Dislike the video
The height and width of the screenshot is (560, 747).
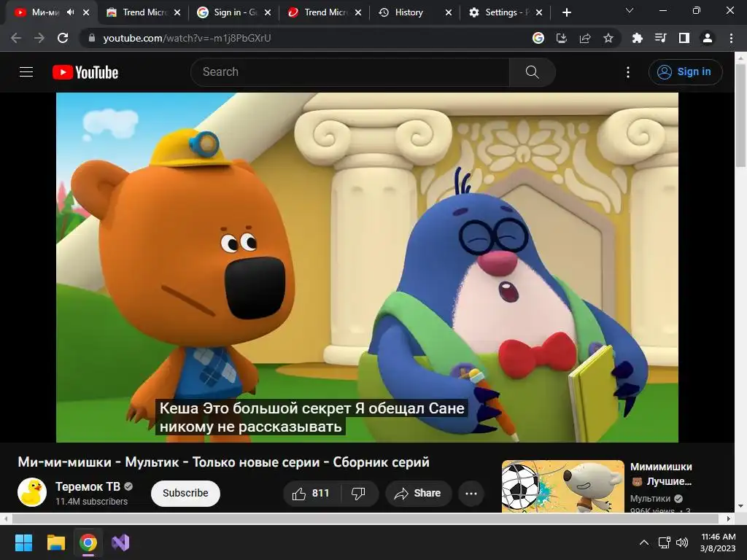point(359,494)
